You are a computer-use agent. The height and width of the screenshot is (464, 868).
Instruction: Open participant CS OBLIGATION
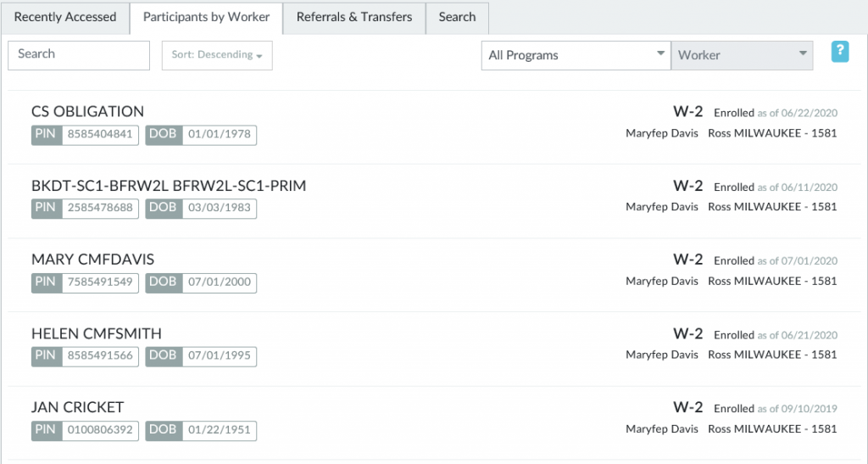click(x=87, y=111)
